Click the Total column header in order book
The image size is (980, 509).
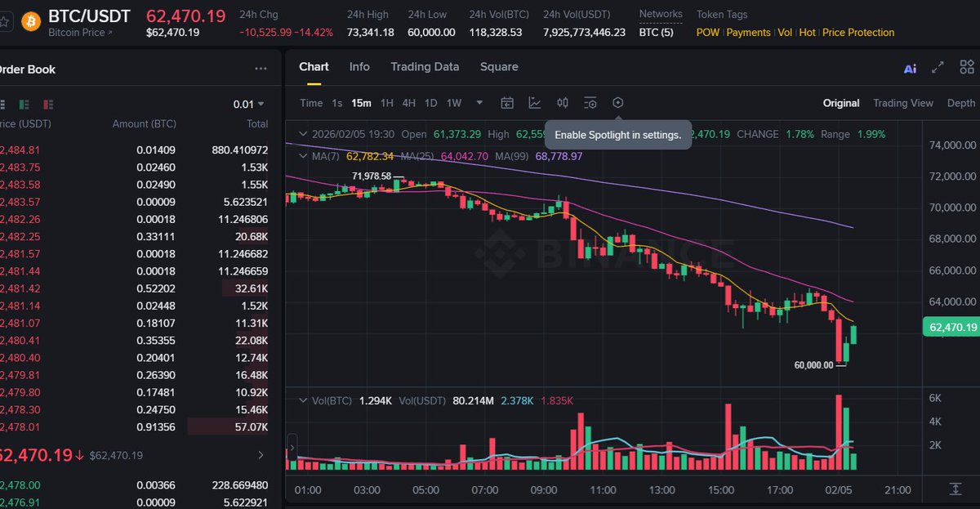point(257,124)
